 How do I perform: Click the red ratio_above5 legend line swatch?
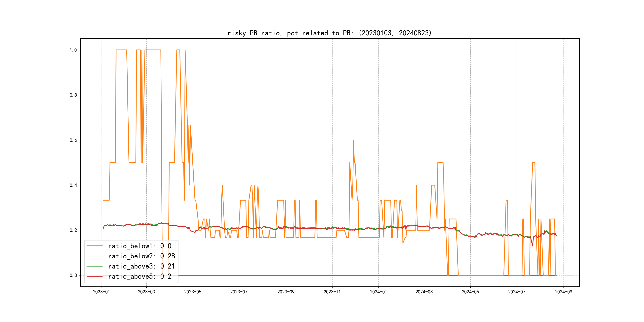click(94, 276)
